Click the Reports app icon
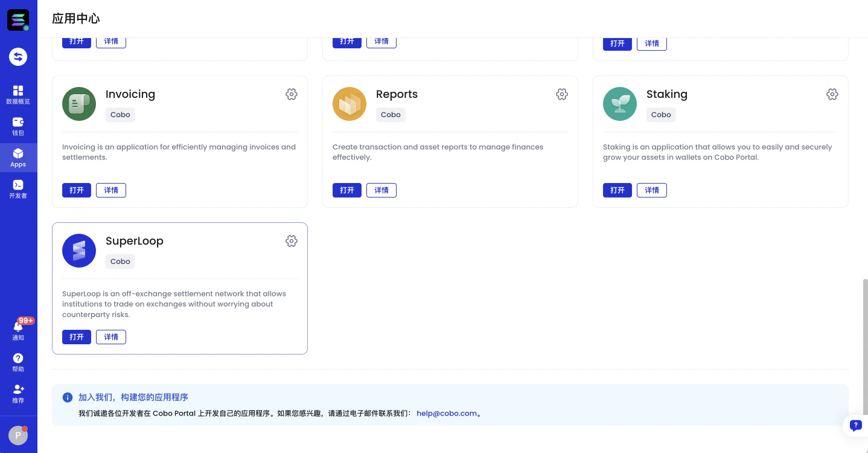The image size is (868, 453). (349, 104)
